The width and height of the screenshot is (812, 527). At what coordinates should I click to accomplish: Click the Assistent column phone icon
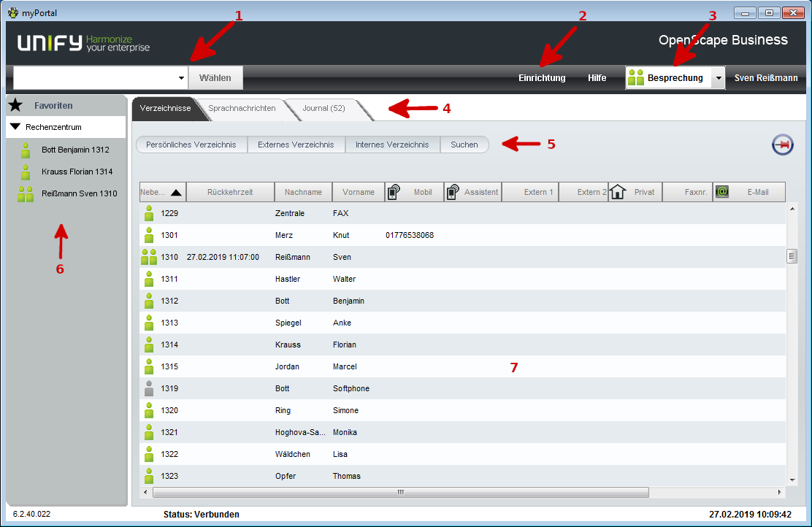pos(452,192)
